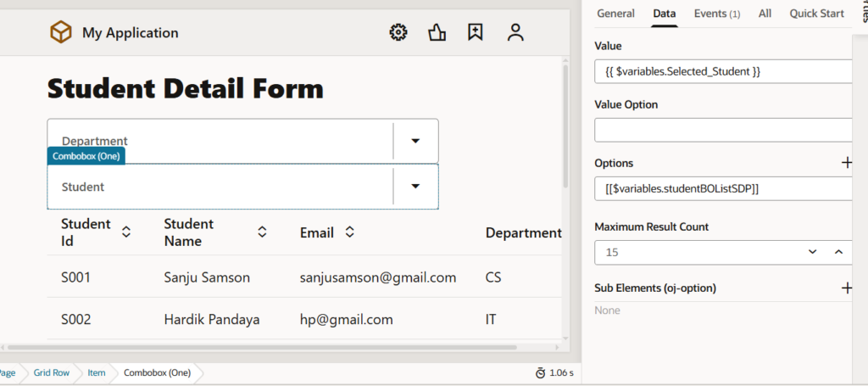
Task: Sort the table by Email column
Action: 349,232
